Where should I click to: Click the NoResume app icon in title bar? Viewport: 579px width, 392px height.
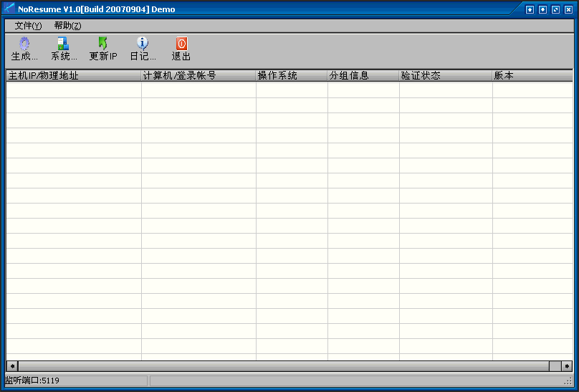[10, 9]
